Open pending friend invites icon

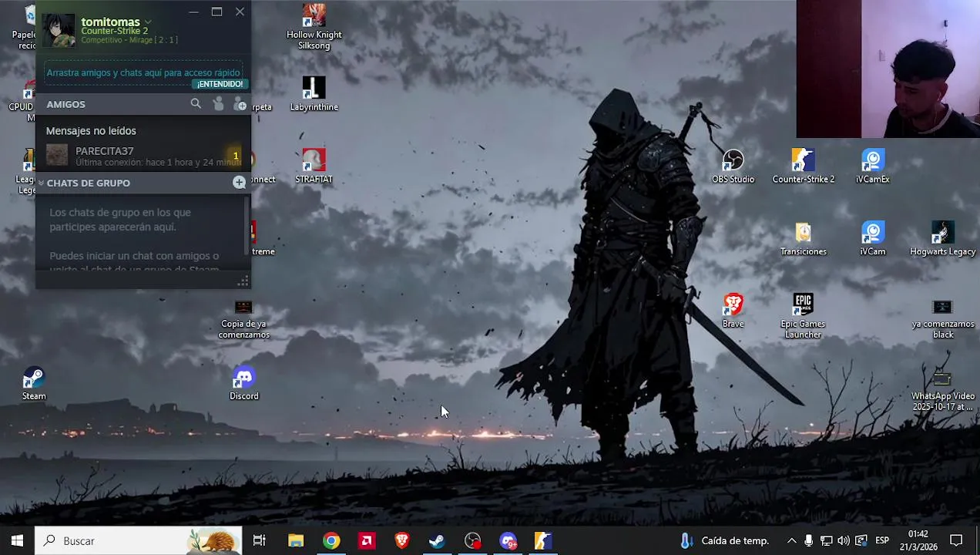tap(218, 104)
